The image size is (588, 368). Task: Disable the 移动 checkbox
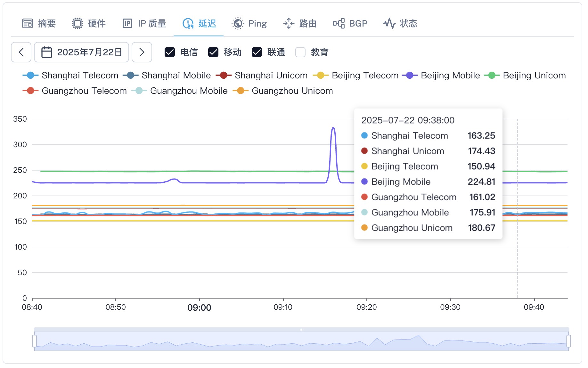tap(213, 52)
